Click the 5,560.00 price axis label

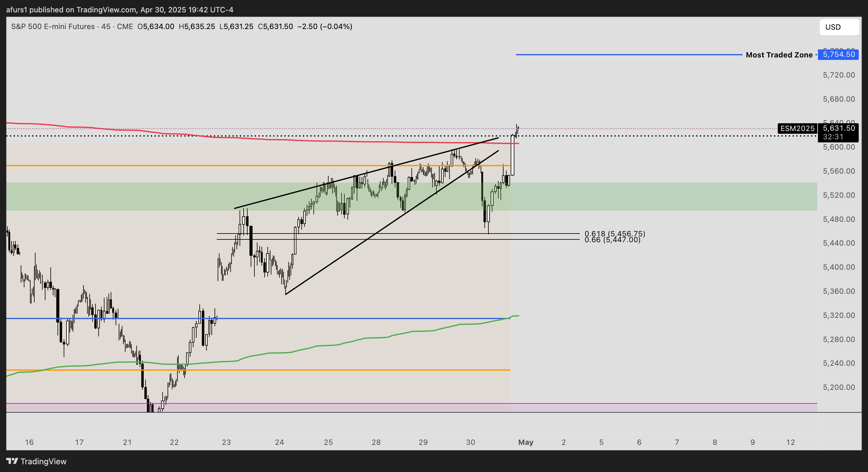pos(839,171)
